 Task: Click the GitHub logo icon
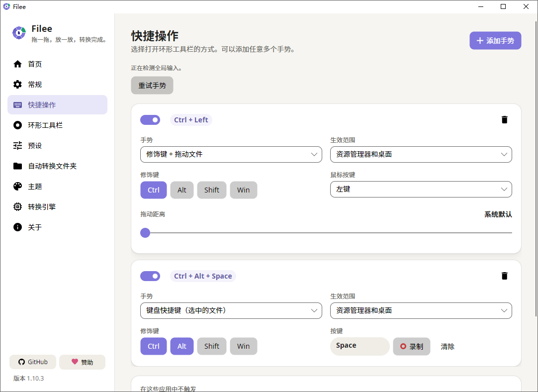coord(21,362)
